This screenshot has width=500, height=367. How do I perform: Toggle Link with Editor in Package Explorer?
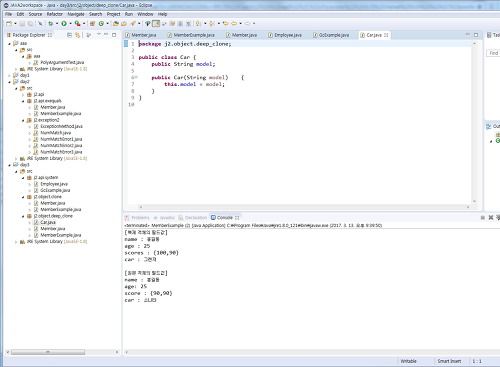(77, 35)
